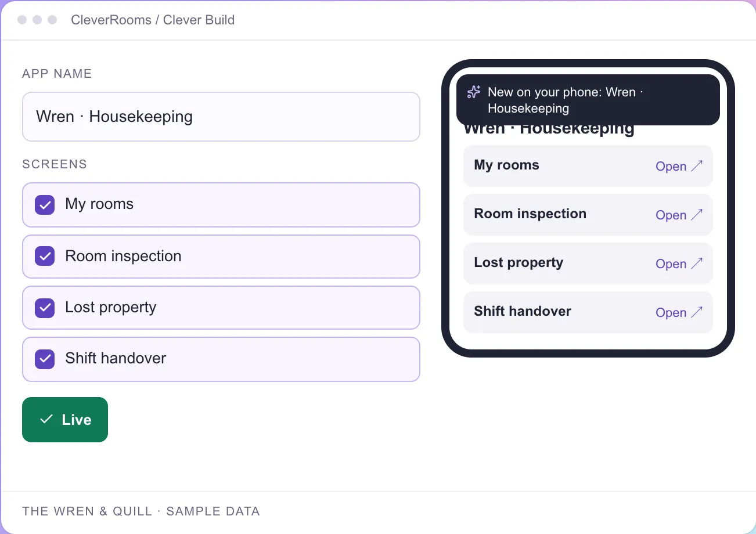This screenshot has height=534, width=756.
Task: Open the Room inspection link in phone preview
Action: pos(679,215)
